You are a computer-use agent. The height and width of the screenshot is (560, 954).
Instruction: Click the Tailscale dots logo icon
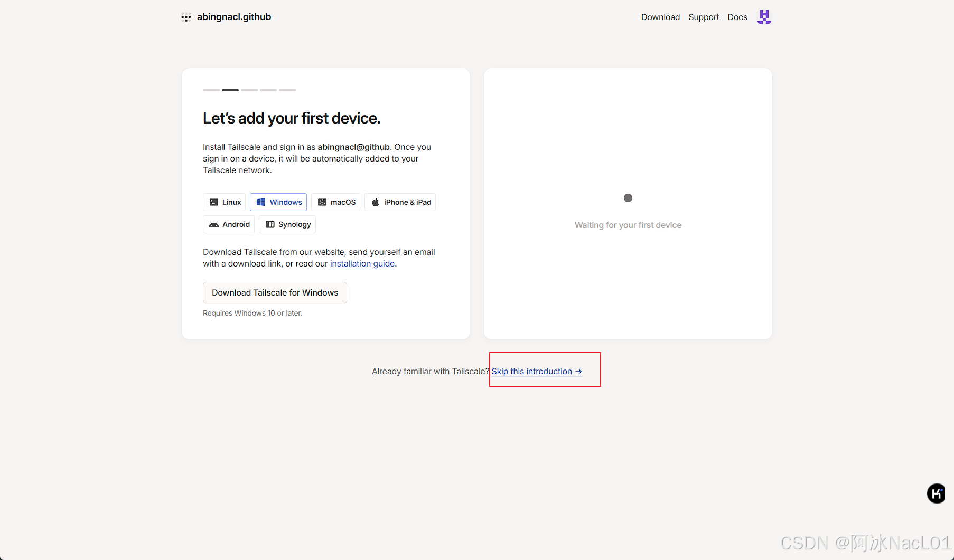tap(186, 17)
